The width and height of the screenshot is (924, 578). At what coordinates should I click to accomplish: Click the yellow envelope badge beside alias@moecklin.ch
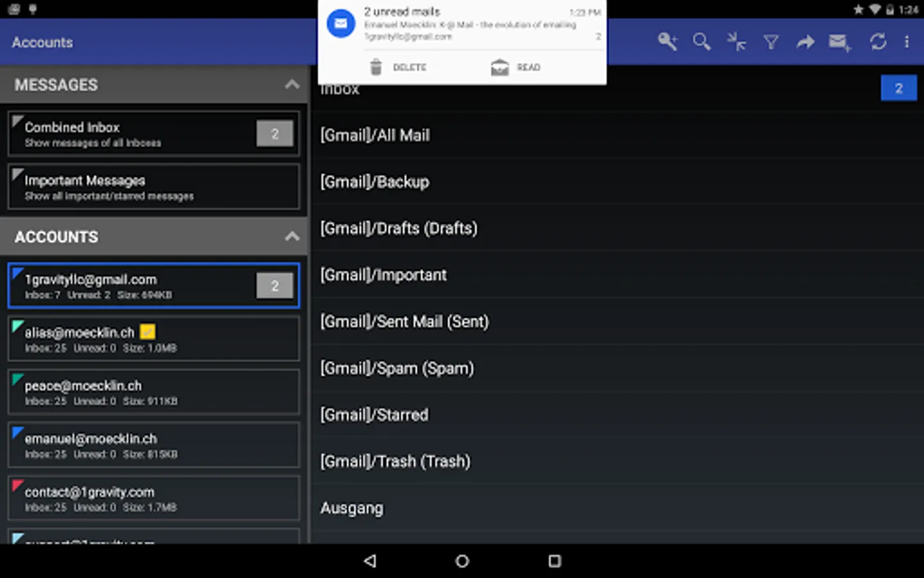[x=148, y=332]
